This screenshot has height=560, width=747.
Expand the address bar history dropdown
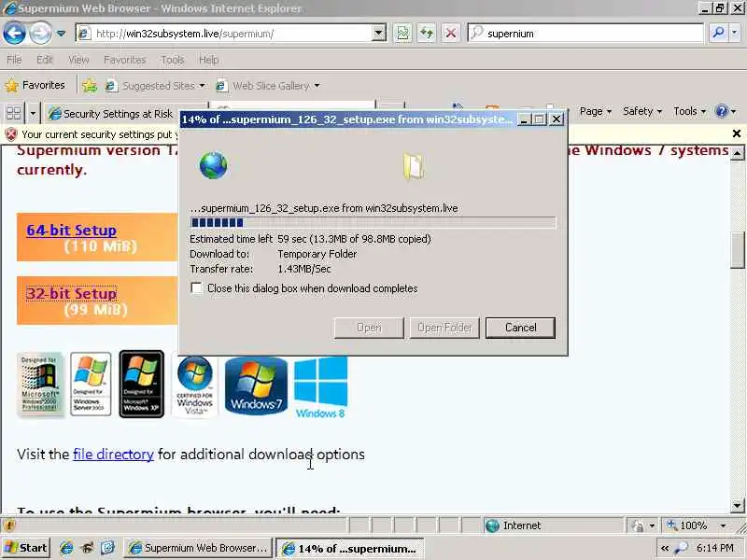point(379,34)
